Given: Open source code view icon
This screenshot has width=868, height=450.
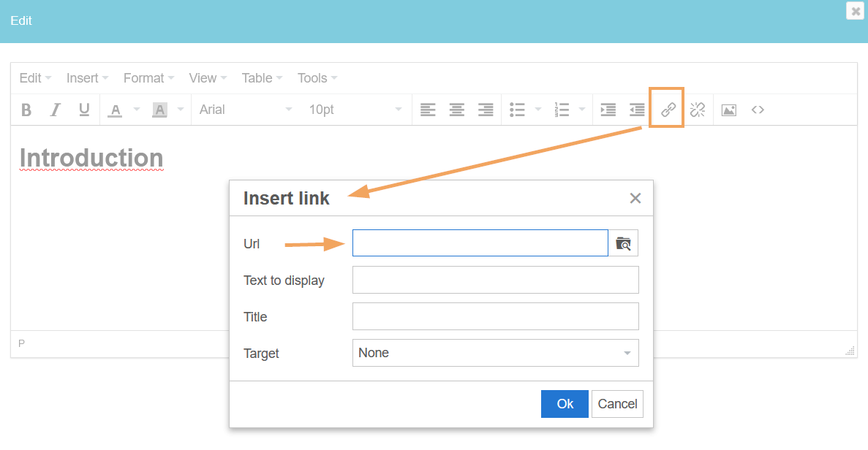Looking at the screenshot, I should click(x=758, y=110).
